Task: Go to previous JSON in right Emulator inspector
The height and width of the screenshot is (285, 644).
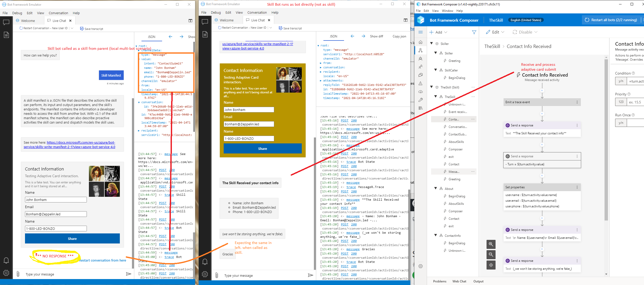Action: point(352,36)
